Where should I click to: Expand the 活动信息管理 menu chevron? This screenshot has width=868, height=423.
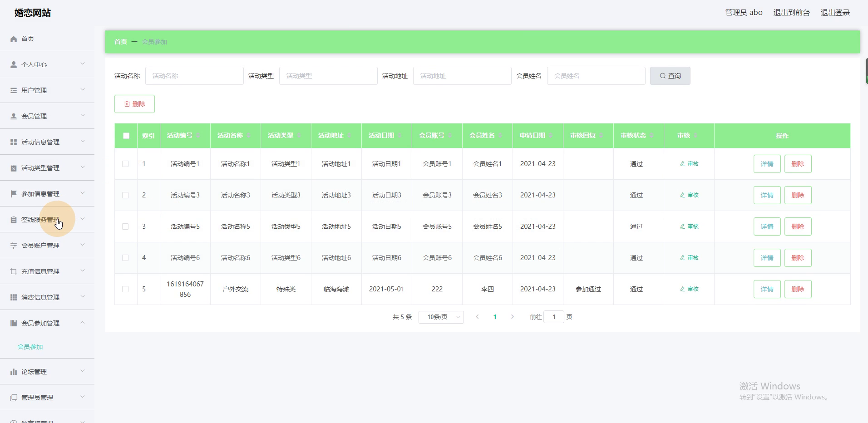83,142
